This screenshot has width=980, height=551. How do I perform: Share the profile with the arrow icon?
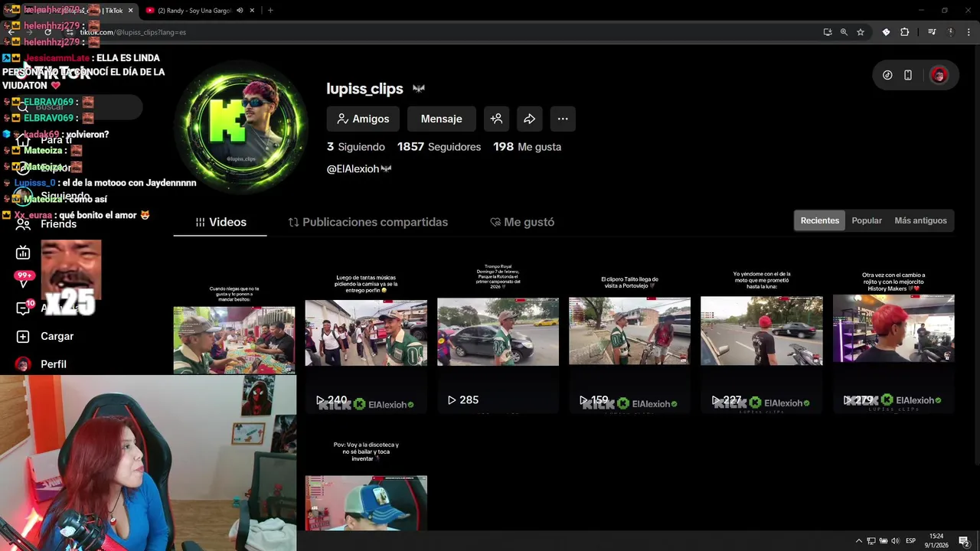pyautogui.click(x=529, y=119)
